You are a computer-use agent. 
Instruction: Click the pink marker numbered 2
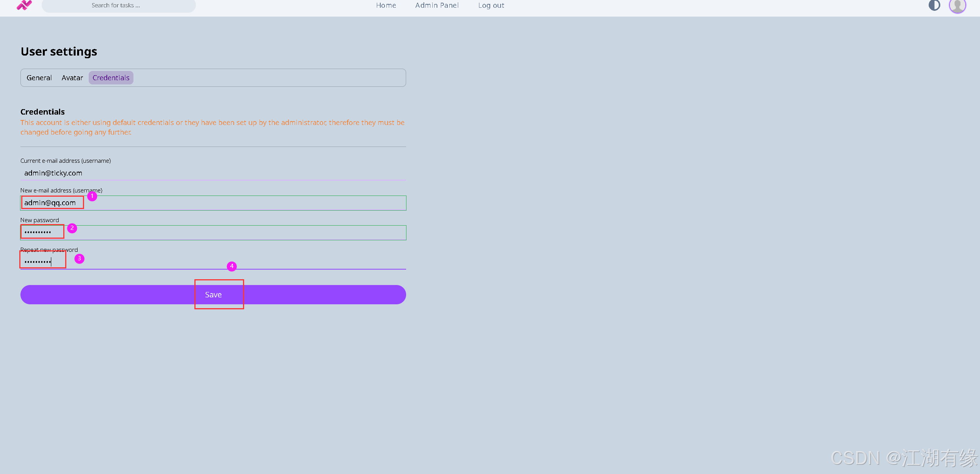tap(72, 228)
